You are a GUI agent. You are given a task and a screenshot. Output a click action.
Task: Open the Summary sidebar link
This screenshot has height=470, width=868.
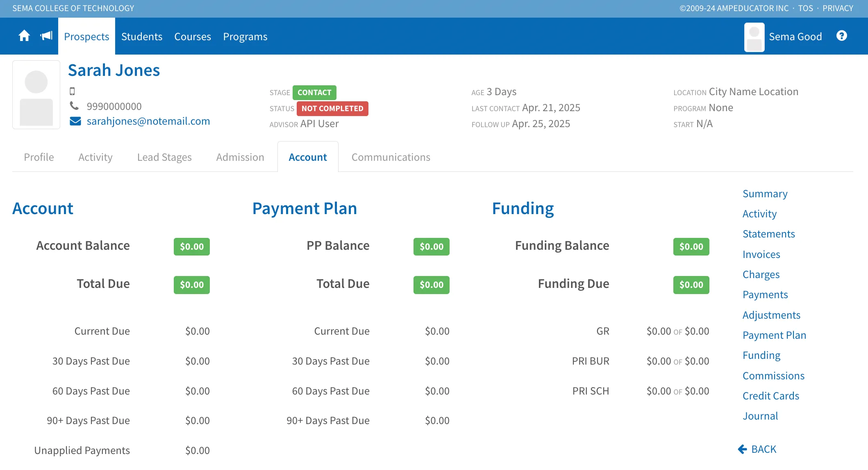pyautogui.click(x=765, y=194)
